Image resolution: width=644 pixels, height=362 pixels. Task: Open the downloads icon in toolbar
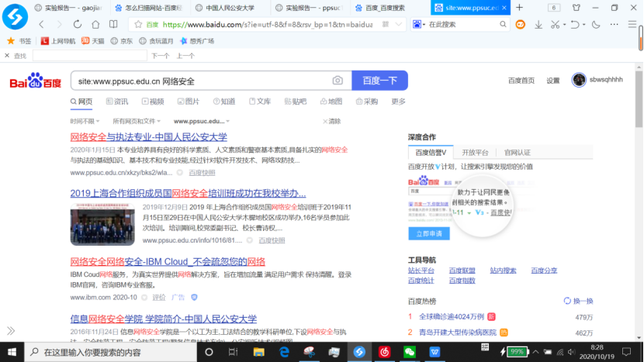coord(538,25)
